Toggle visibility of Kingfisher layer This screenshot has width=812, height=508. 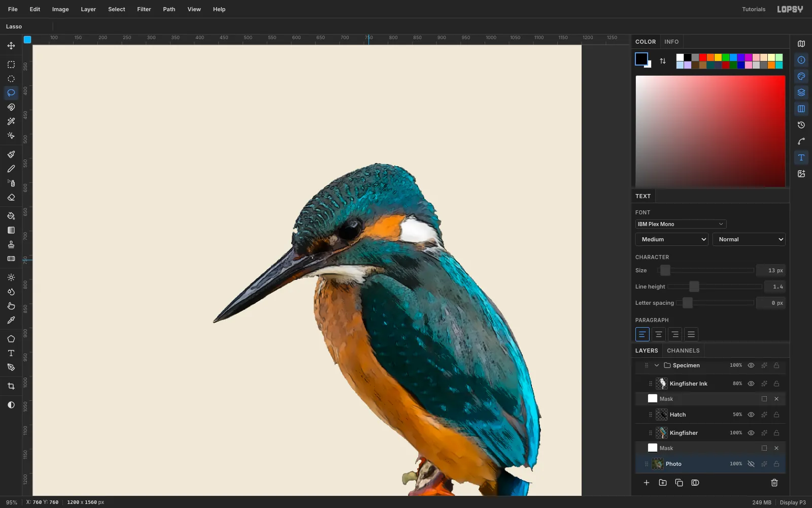point(751,433)
